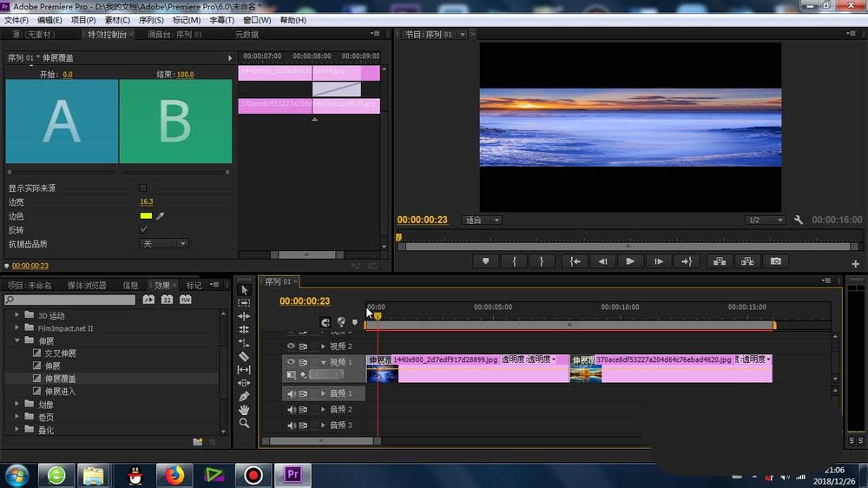868x488 pixels.
Task: Select the Hand tool
Action: (x=244, y=409)
